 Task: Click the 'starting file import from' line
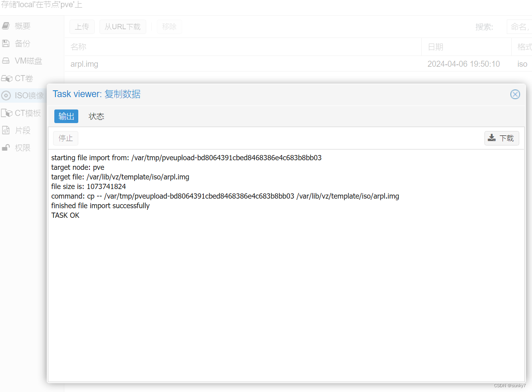click(x=187, y=158)
